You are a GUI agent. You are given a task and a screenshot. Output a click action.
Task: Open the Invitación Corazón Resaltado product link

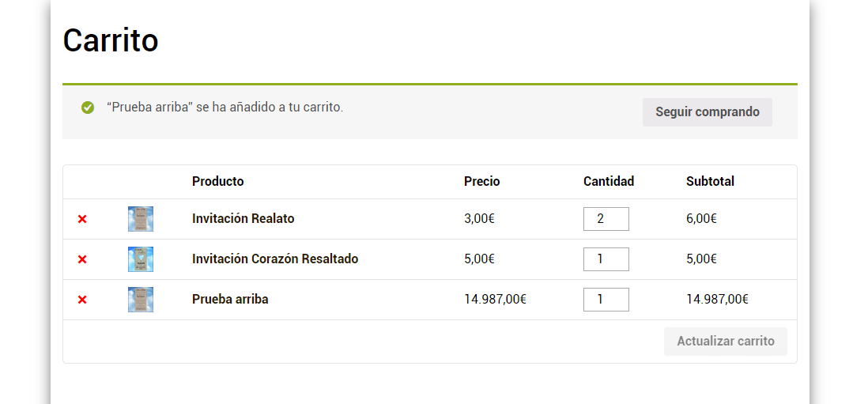(x=275, y=259)
